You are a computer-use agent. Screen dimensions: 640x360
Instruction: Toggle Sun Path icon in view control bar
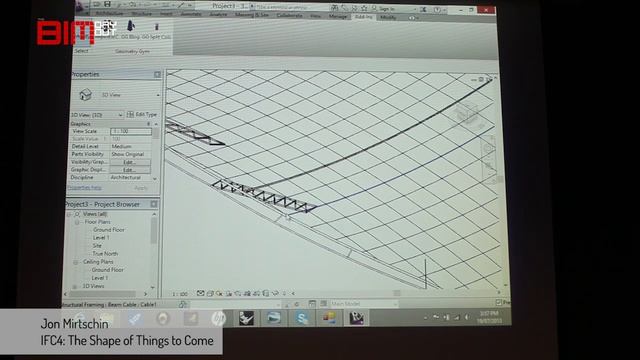click(220, 293)
